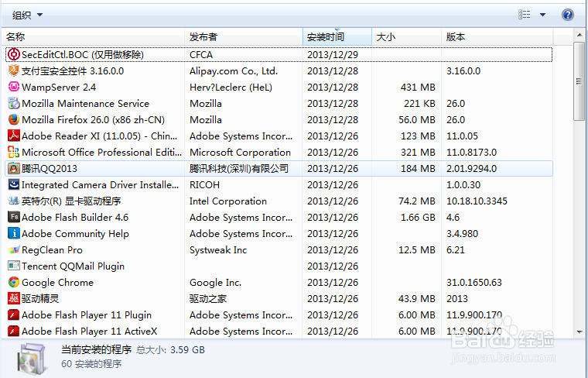
Task: Click the Adobe Flash Player 11 Plugin icon
Action: [x=14, y=315]
